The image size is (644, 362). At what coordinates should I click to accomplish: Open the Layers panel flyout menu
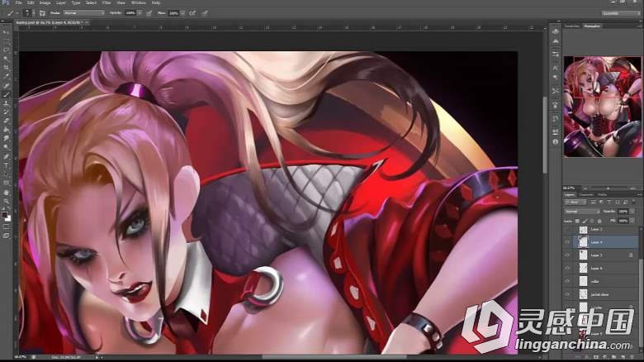639,194
